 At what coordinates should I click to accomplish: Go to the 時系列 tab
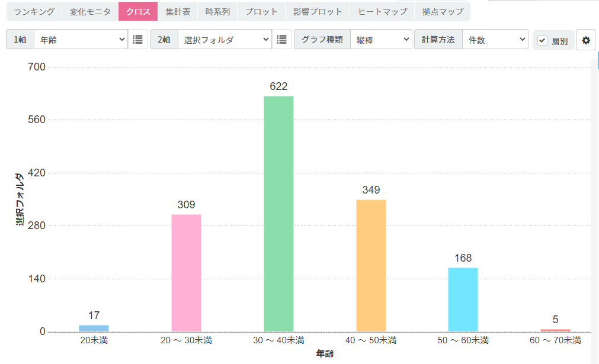[217, 11]
